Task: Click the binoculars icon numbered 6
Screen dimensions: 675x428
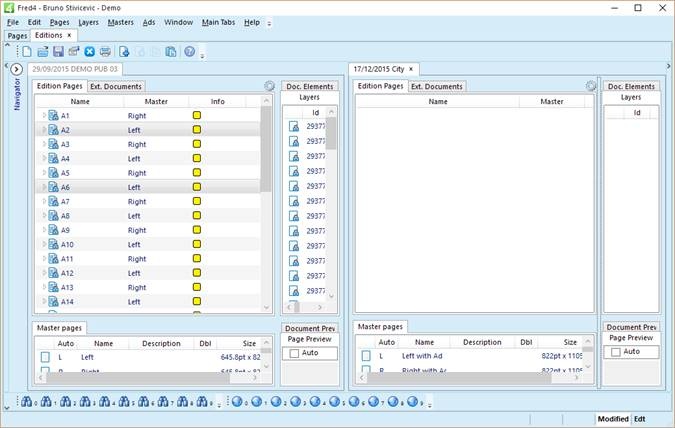Action: point(143,401)
